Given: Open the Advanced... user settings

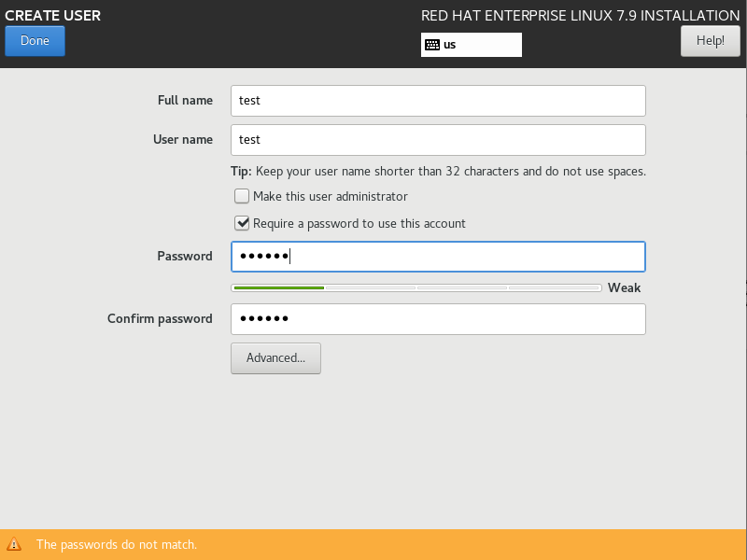Looking at the screenshot, I should point(275,358).
